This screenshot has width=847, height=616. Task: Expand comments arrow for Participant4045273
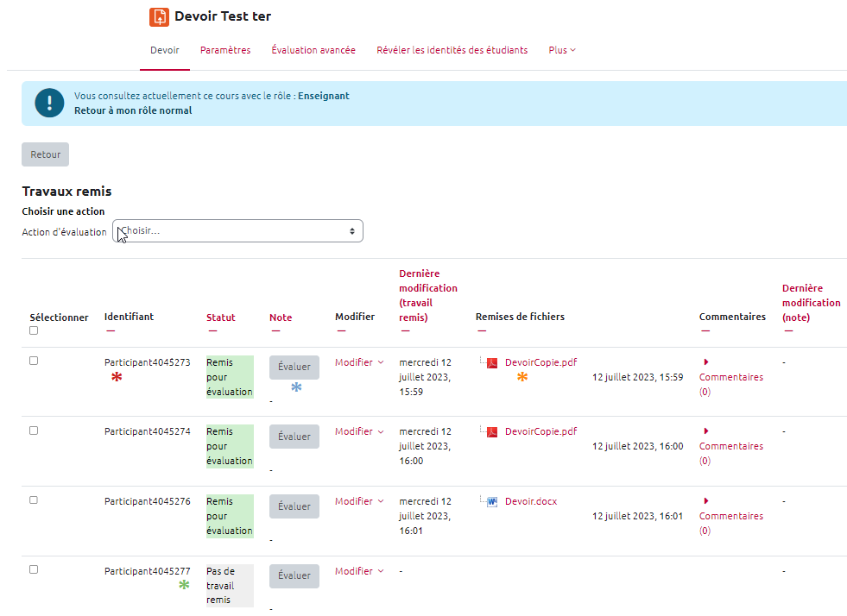click(x=706, y=362)
